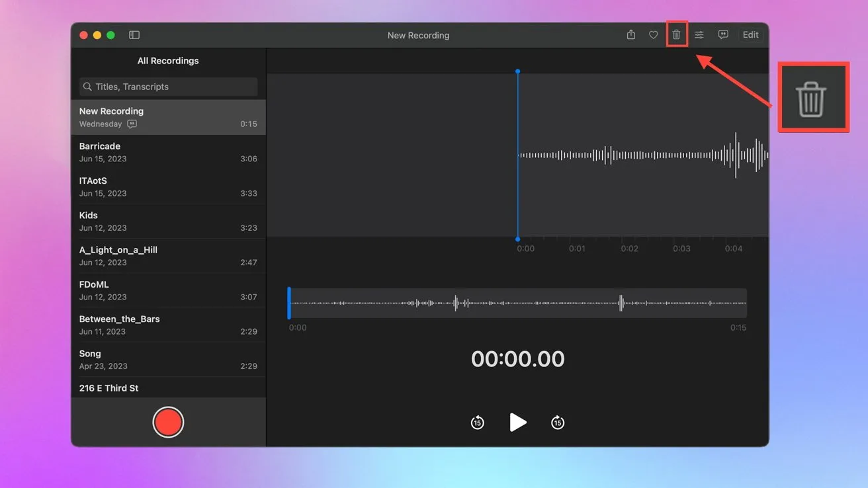
Task: Toggle the sidebar panel icon
Action: pos(134,35)
